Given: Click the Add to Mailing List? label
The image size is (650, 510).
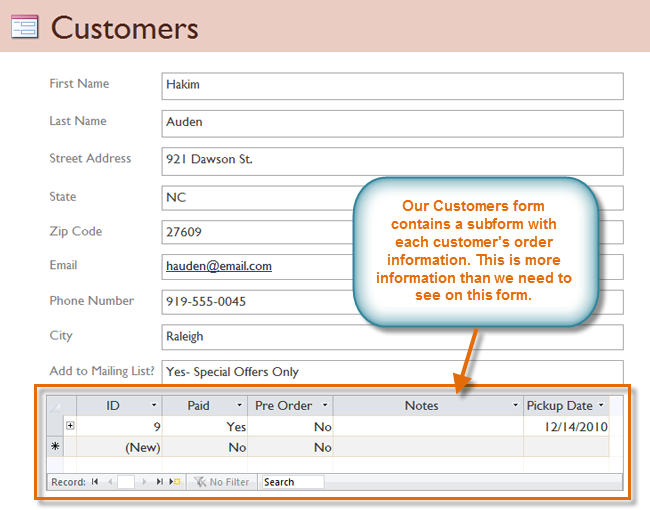Looking at the screenshot, I should pos(102,371).
